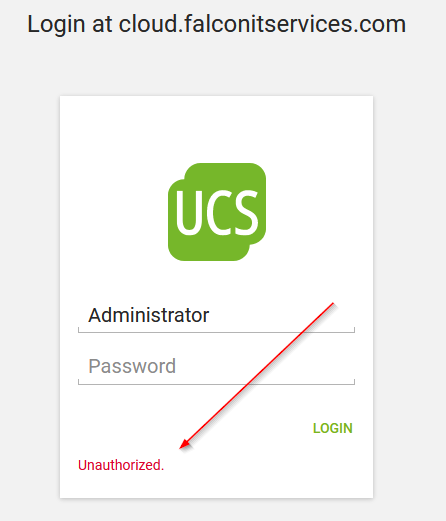Viewport: 446px width, 521px height.
Task: Click the underline beneath the username field
Action: pos(216,332)
